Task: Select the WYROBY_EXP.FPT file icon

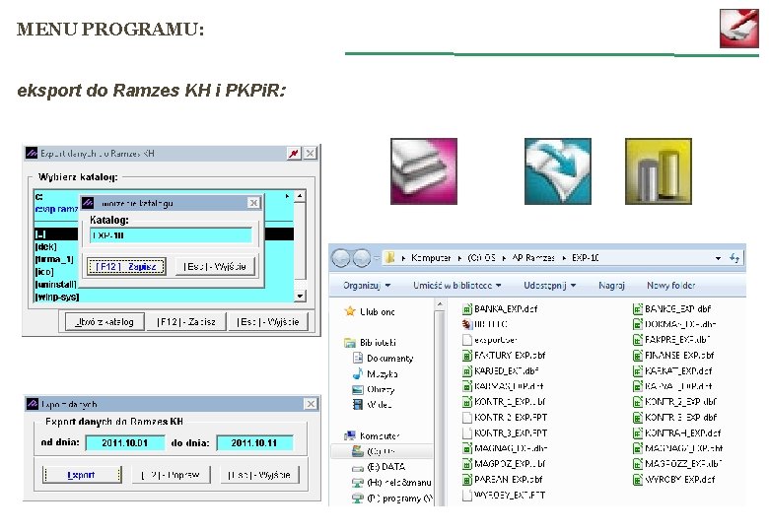Action: point(467,495)
